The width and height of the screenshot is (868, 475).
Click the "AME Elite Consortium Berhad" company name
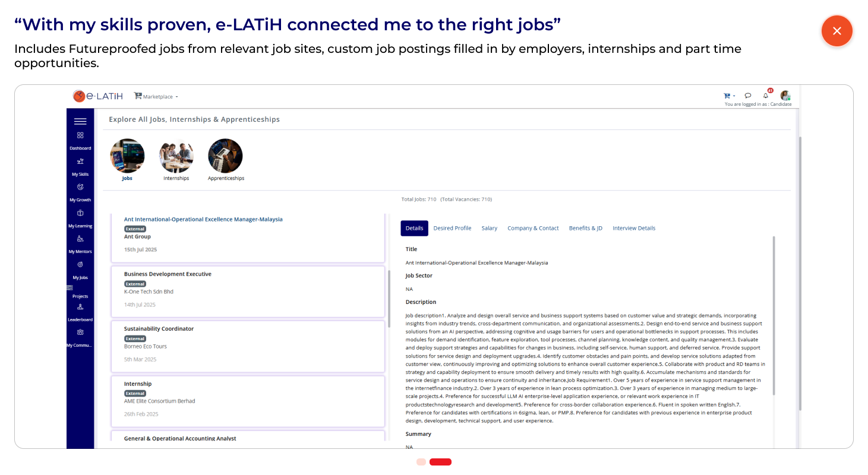coord(159,401)
